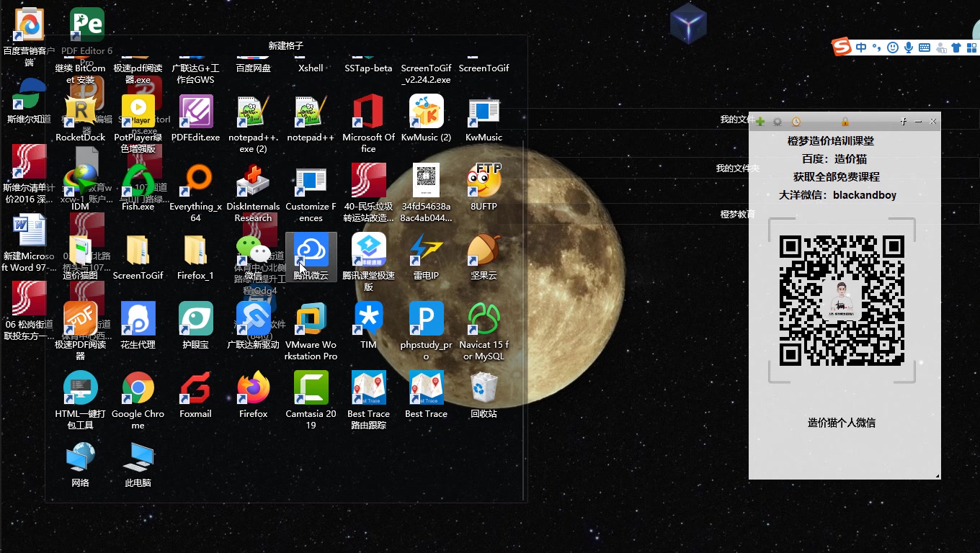Open the PDFEdit.exe shortcut
This screenshot has width=980, height=553.
click(x=196, y=118)
